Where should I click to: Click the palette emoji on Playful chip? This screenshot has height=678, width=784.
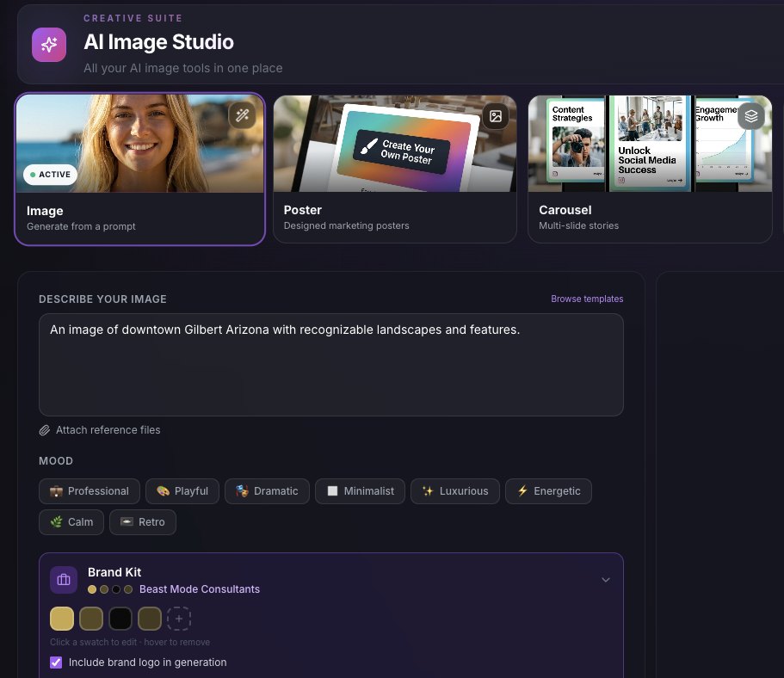coord(163,491)
